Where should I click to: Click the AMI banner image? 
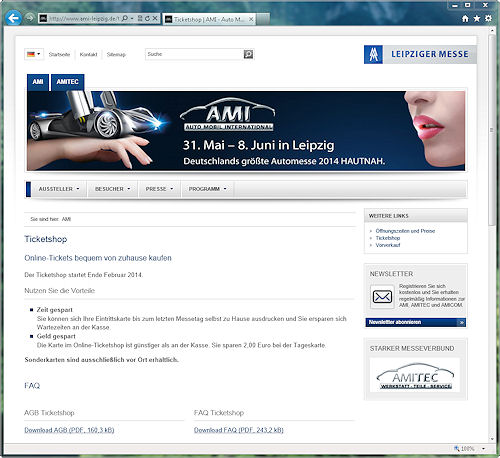(x=246, y=131)
